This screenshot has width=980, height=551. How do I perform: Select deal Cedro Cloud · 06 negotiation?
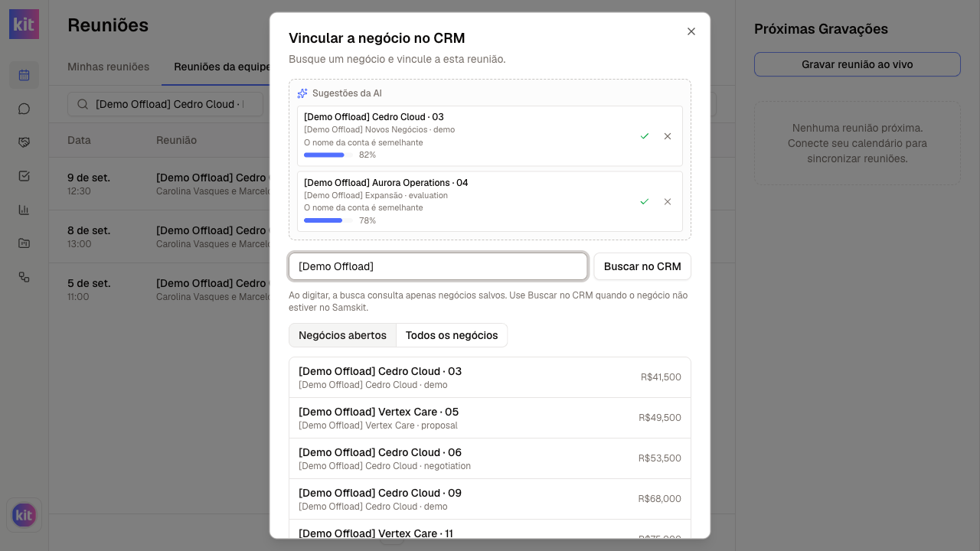[490, 458]
